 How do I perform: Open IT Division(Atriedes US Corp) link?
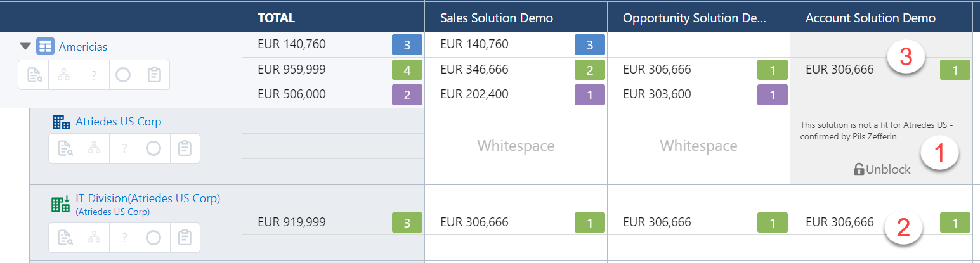pyautogui.click(x=148, y=198)
